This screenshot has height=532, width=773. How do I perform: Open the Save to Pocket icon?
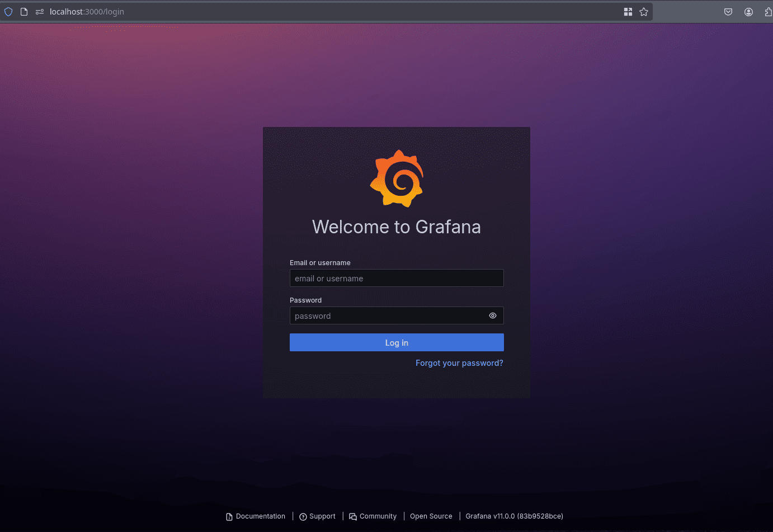pos(728,12)
